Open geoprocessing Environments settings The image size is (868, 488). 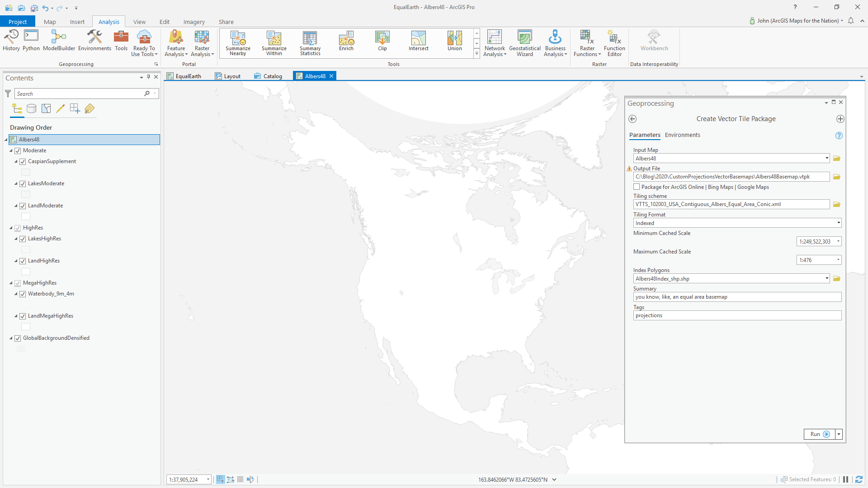pyautogui.click(x=94, y=41)
